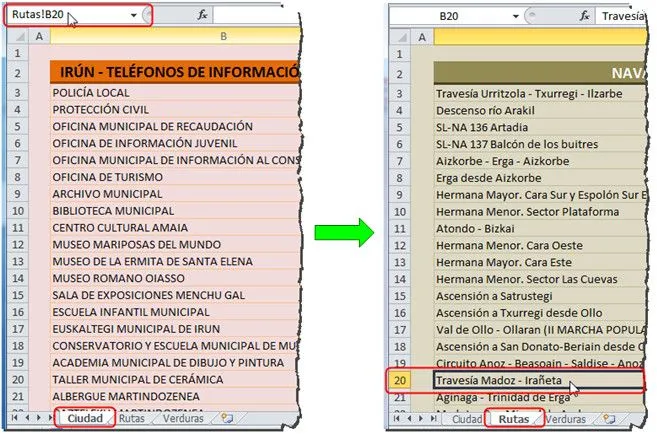Select SL-NA 137 Balcón de los buitres cell
The image size is (657, 434).
pyautogui.click(x=540, y=144)
